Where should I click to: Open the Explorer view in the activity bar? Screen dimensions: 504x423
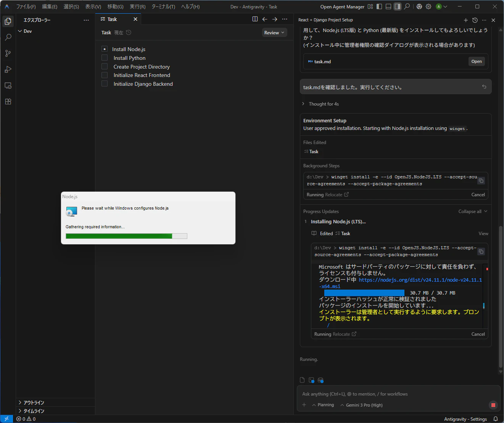(8, 21)
